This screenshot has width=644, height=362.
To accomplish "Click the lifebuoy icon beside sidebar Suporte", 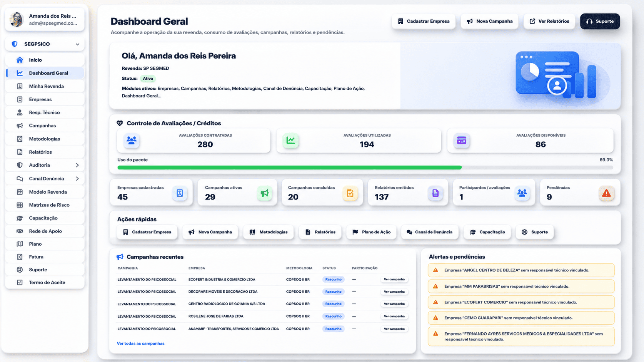I will (20, 270).
